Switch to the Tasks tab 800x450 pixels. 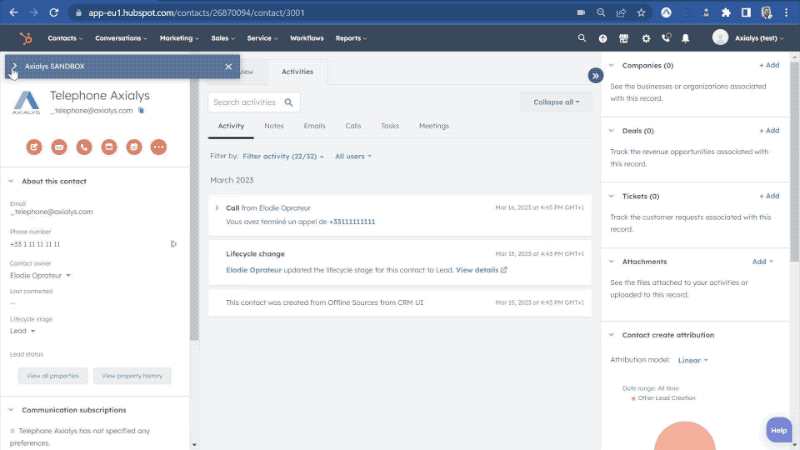390,126
